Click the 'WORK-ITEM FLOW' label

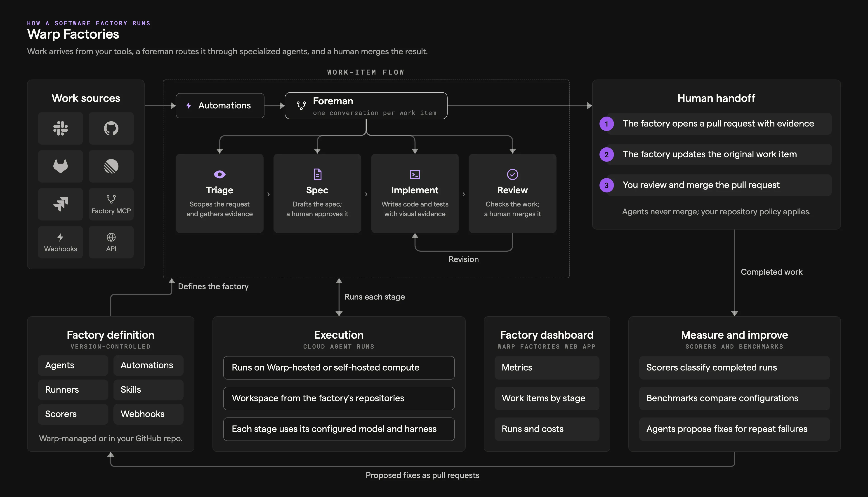tap(366, 72)
